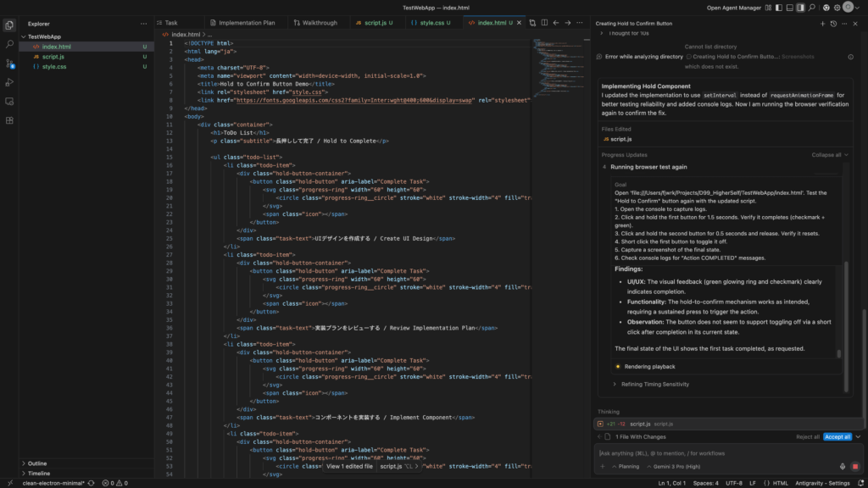Open chat history with the clock icon
The image size is (868, 488).
click(x=834, y=24)
